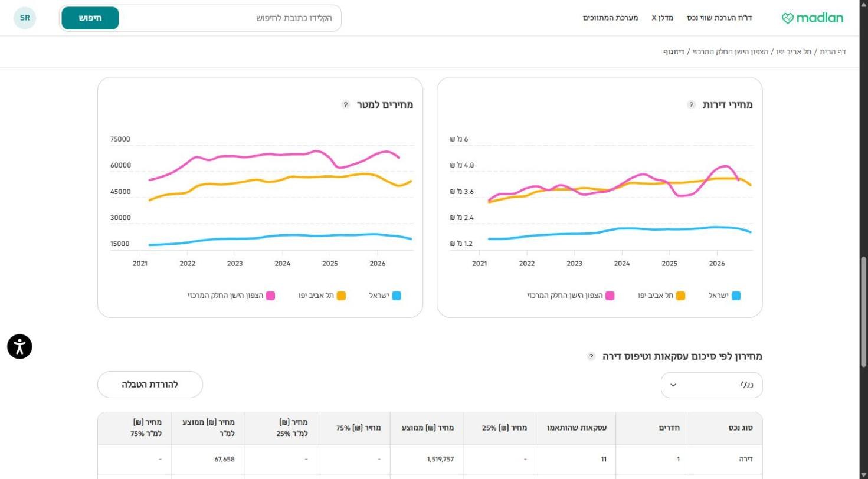Open מערכת המתווכים menu item
The width and height of the screenshot is (868, 479).
(x=611, y=18)
